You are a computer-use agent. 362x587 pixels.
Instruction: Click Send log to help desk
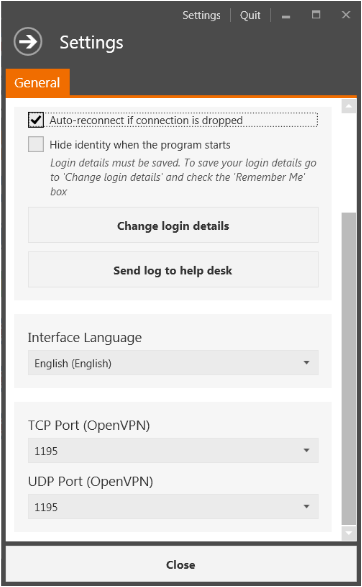coord(173,270)
